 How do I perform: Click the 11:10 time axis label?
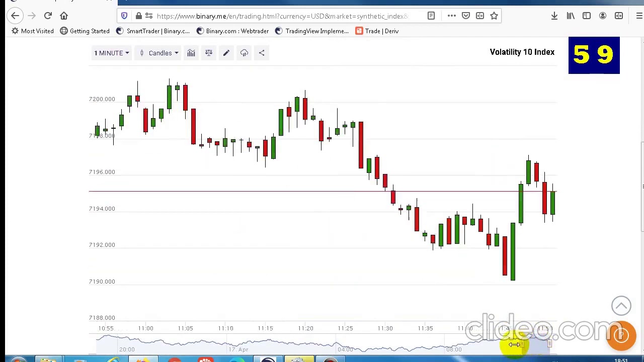coord(225,328)
